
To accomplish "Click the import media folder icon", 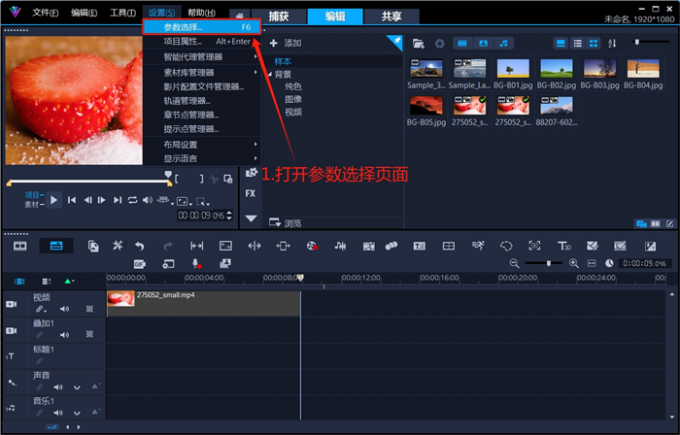I will coord(418,43).
